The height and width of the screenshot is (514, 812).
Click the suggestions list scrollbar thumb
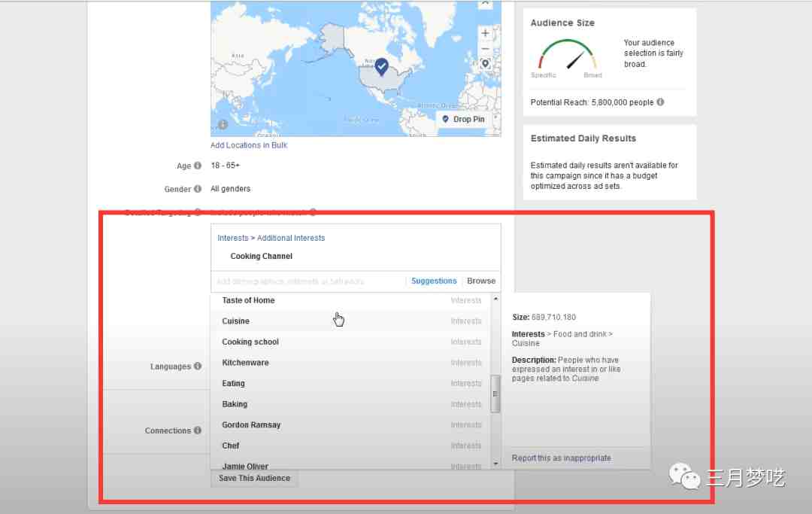pos(495,394)
